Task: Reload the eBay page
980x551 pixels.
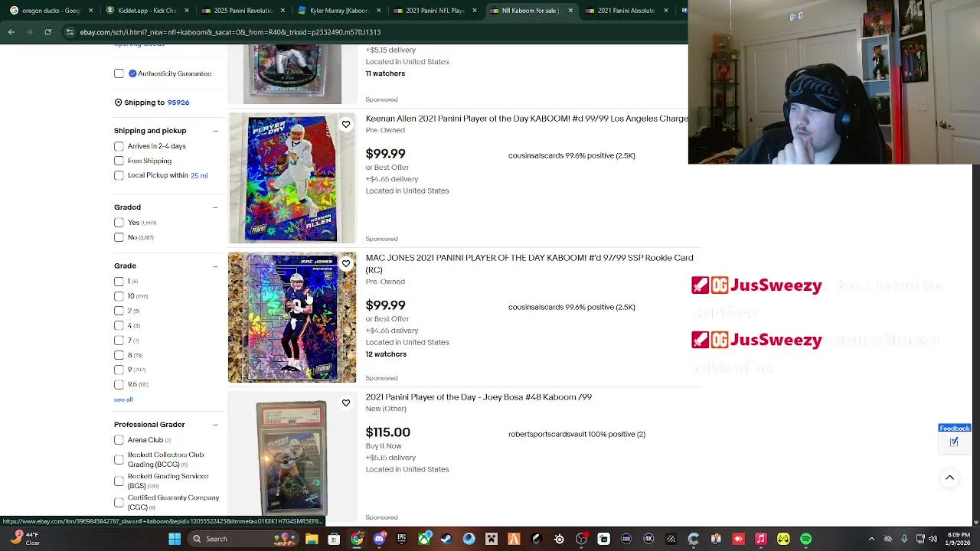Action: coord(48,32)
